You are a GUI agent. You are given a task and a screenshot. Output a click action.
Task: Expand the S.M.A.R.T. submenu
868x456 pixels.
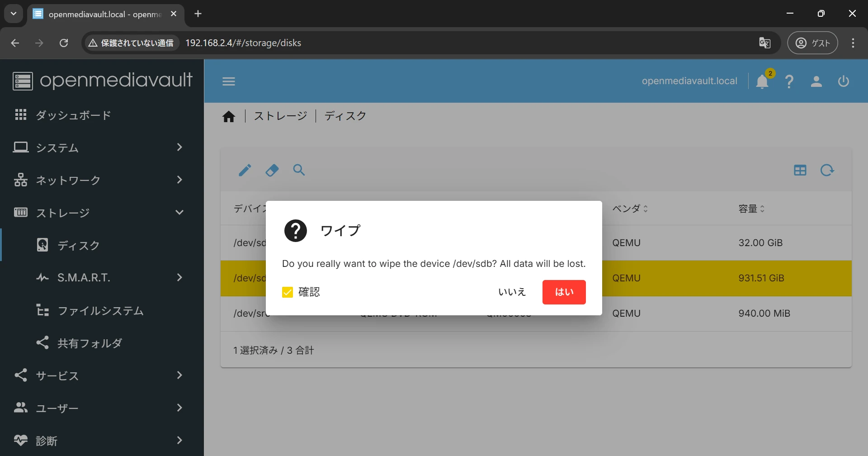click(102, 278)
